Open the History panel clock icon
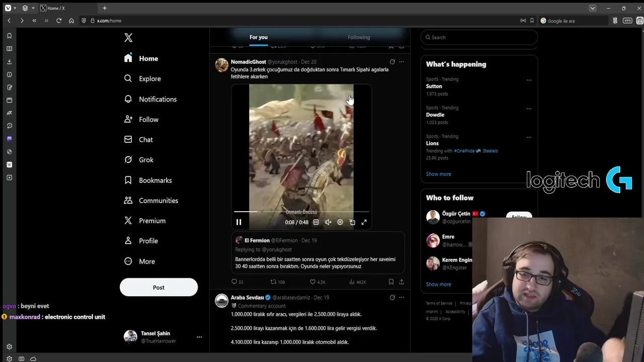Image resolution: width=644 pixels, height=362 pixels. [9, 74]
